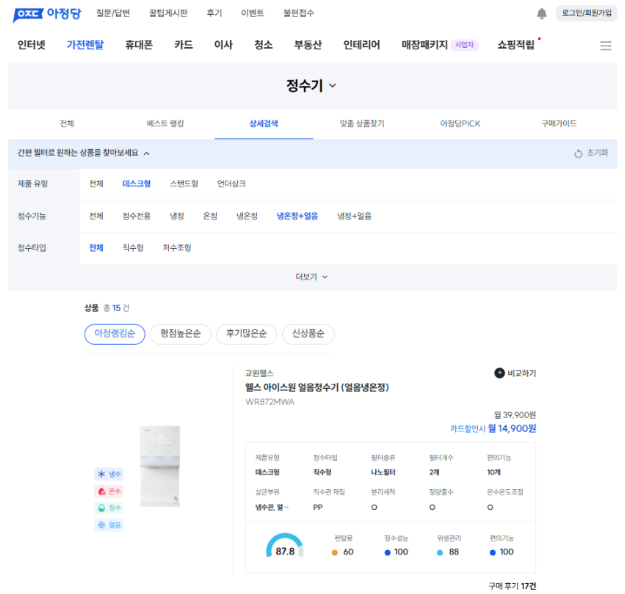Click the 얼음 ice badge
Viewport: 625px width, 594px height.
tap(108, 524)
